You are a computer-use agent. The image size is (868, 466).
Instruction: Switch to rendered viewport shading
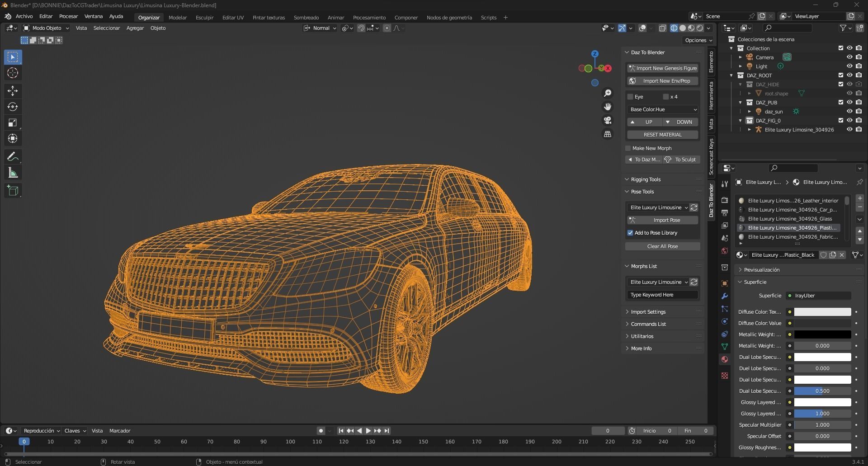(700, 28)
